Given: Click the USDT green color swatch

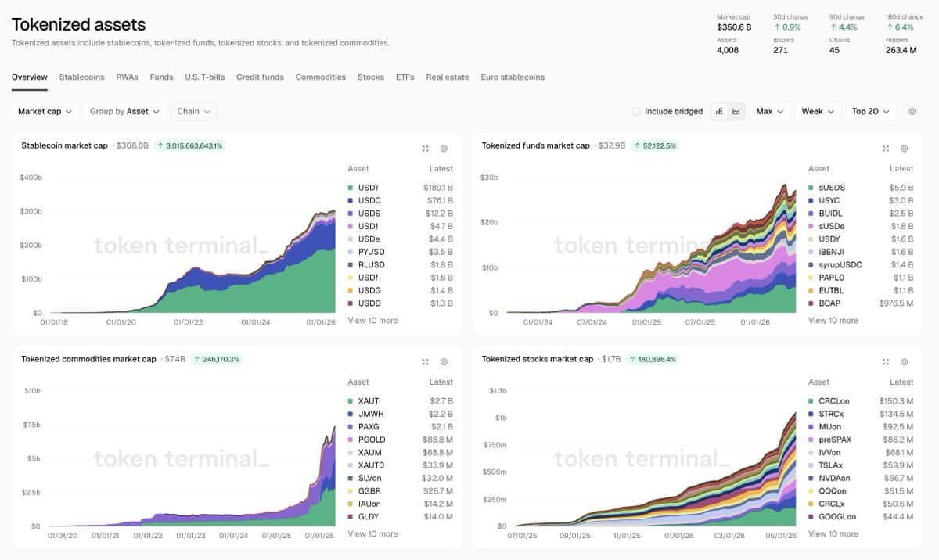Looking at the screenshot, I should tap(350, 188).
